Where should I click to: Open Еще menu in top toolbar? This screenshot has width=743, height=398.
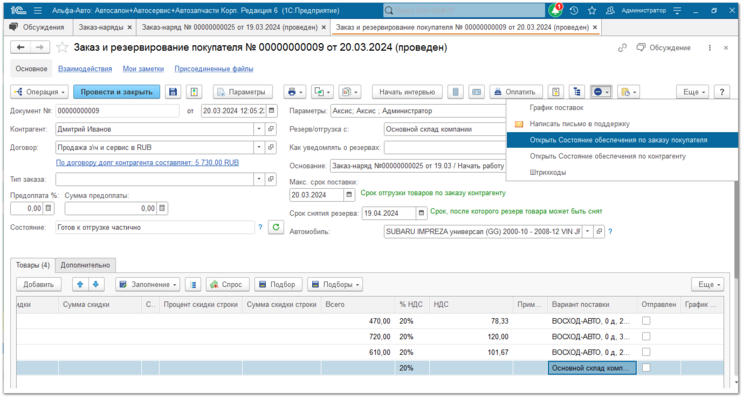tap(693, 92)
